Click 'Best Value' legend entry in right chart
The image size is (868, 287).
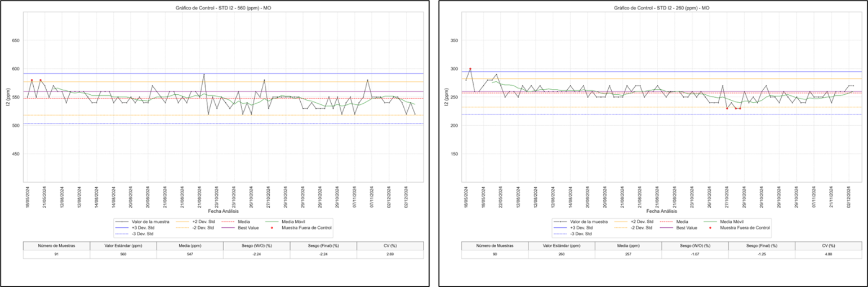[687, 228]
